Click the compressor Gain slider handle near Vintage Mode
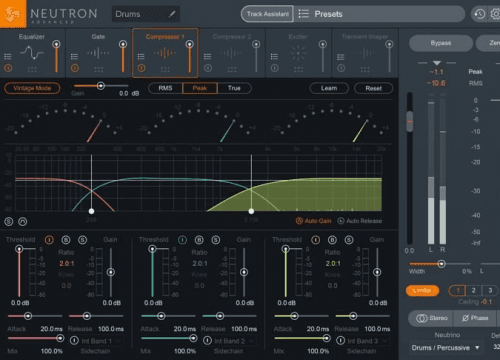This screenshot has width=500, height=360. 101,86
